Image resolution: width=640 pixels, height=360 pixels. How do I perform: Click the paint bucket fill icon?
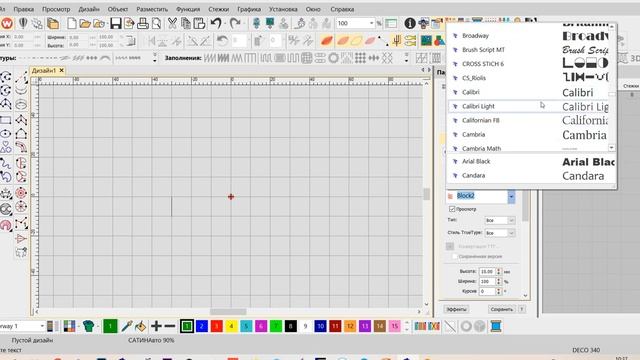click(140, 326)
